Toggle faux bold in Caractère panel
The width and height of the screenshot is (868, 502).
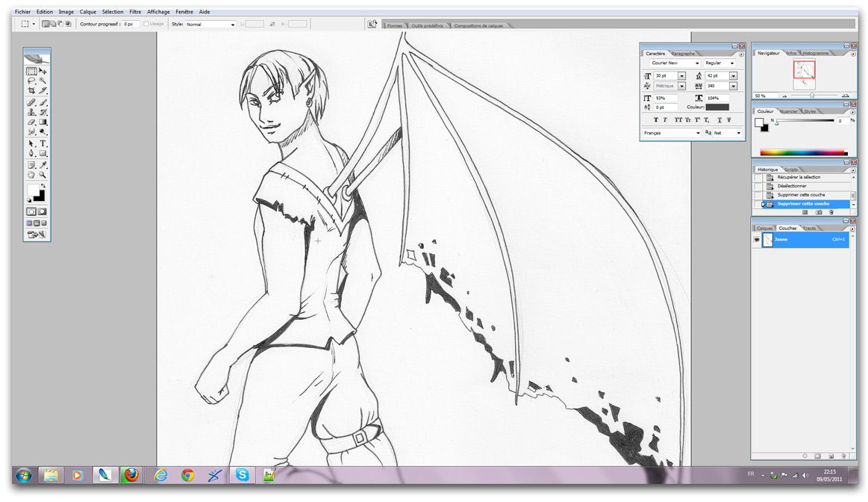click(656, 120)
